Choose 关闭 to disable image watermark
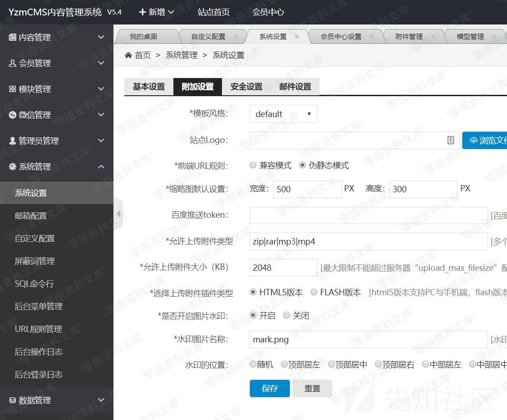The width and height of the screenshot is (507, 420). click(286, 315)
